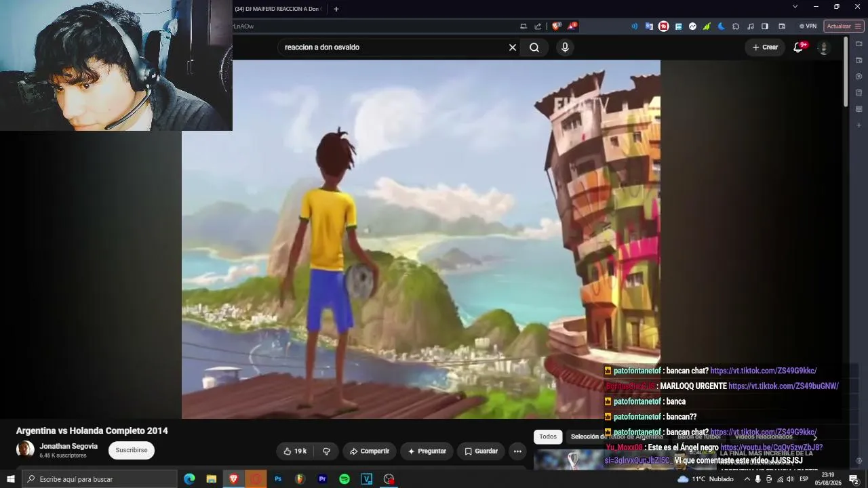Open the first tiktok link from patofontanetof
Image resolution: width=868 pixels, height=488 pixels.
click(763, 371)
